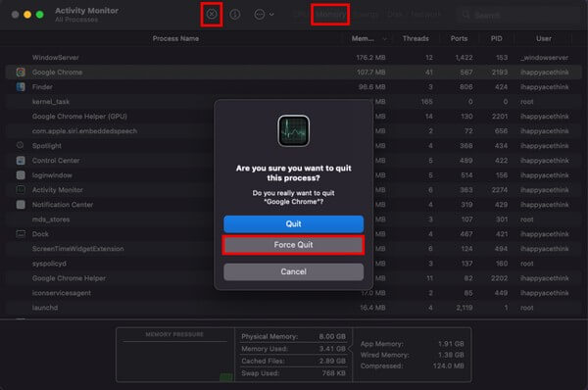The width and height of the screenshot is (588, 390).
Task: Click the Notification Center row icon
Action: tap(21, 205)
